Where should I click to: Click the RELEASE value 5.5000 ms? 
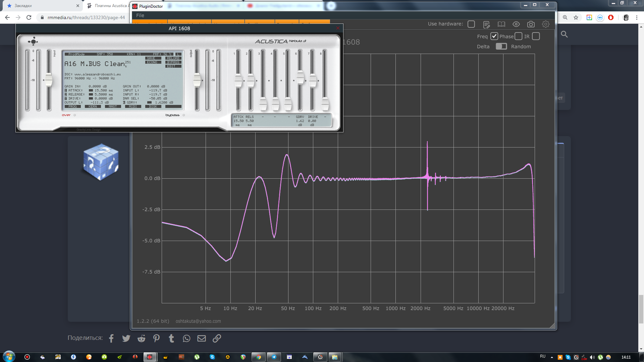[104, 95]
